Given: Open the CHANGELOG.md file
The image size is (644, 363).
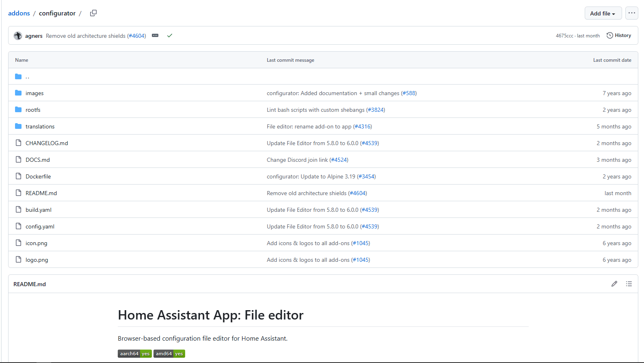Looking at the screenshot, I should pos(47,143).
